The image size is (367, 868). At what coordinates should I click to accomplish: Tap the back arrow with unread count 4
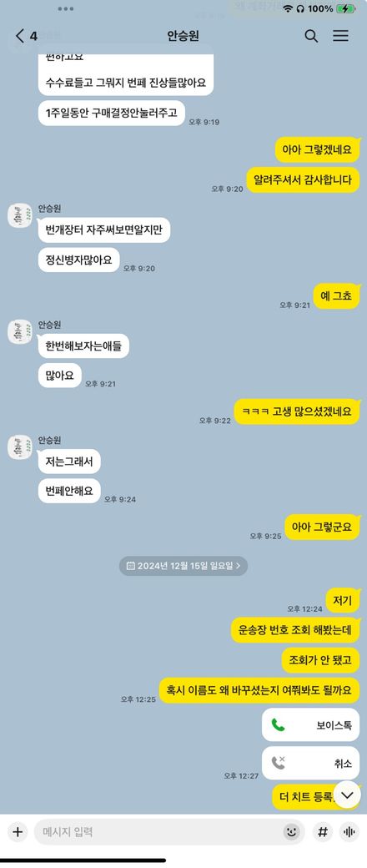[26, 37]
